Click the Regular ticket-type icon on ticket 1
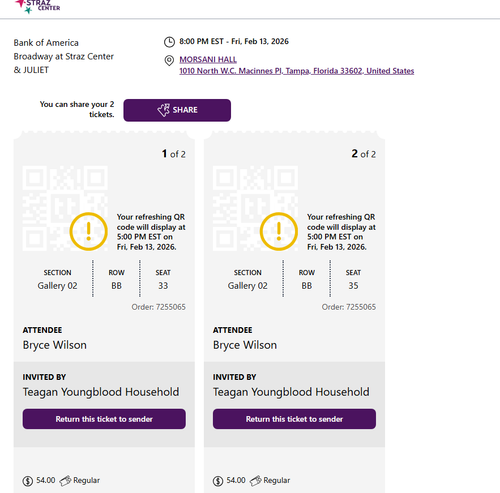The width and height of the screenshot is (500, 493). click(65, 481)
